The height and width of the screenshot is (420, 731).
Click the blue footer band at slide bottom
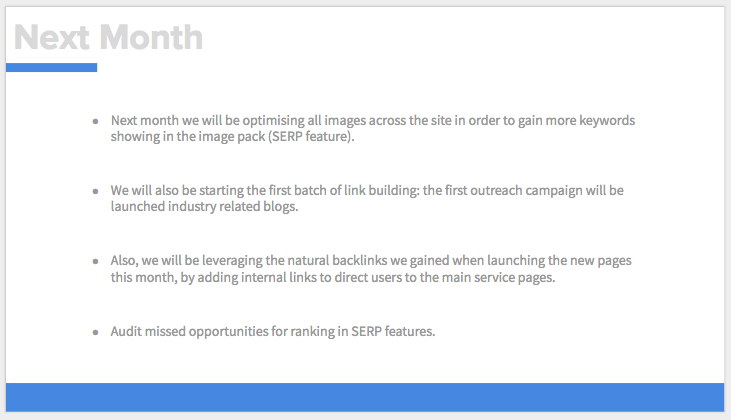365,397
